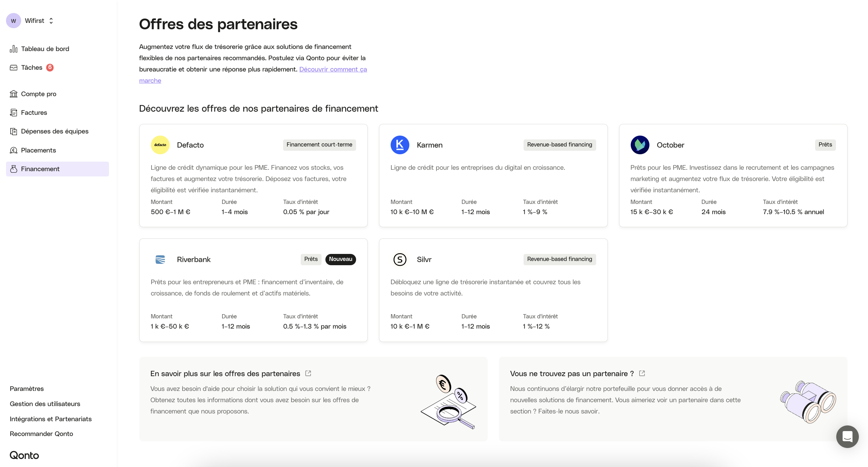Click external link icon beside En savoir plus

click(308, 373)
